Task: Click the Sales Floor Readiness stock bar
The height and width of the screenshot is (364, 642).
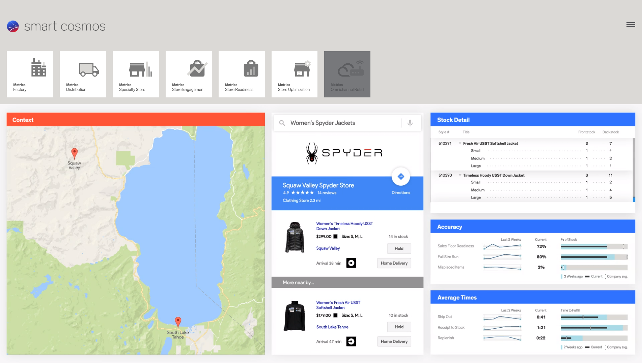Action: click(x=594, y=247)
